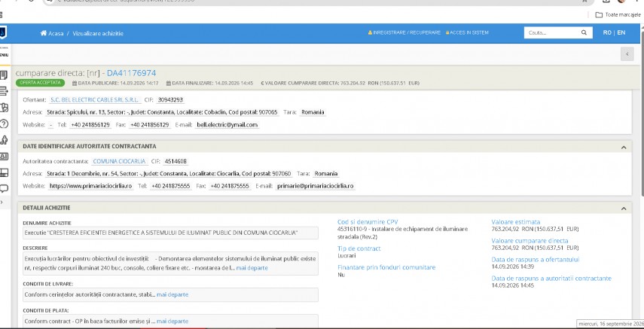644x329 pixels.
Task: Switch language to RO
Action: click(607, 32)
